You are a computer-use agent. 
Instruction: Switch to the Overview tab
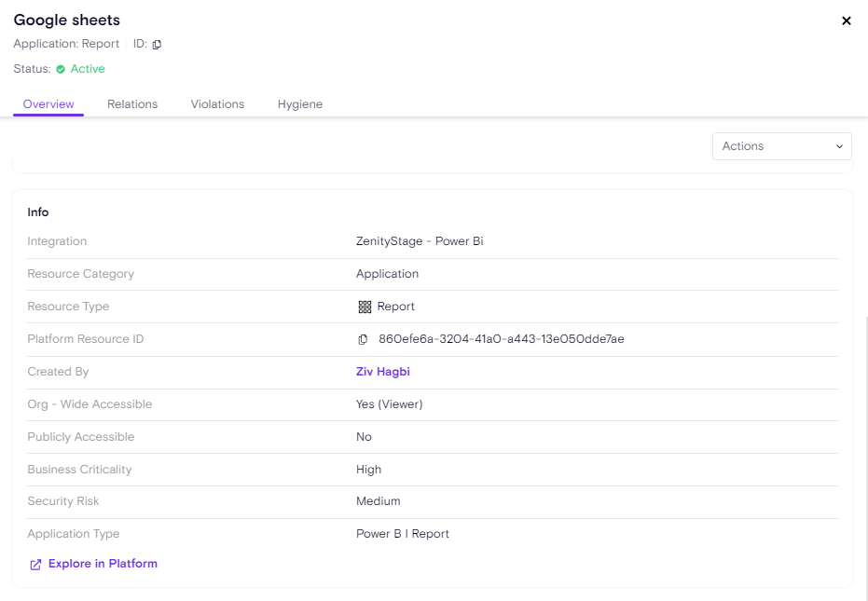(x=48, y=104)
